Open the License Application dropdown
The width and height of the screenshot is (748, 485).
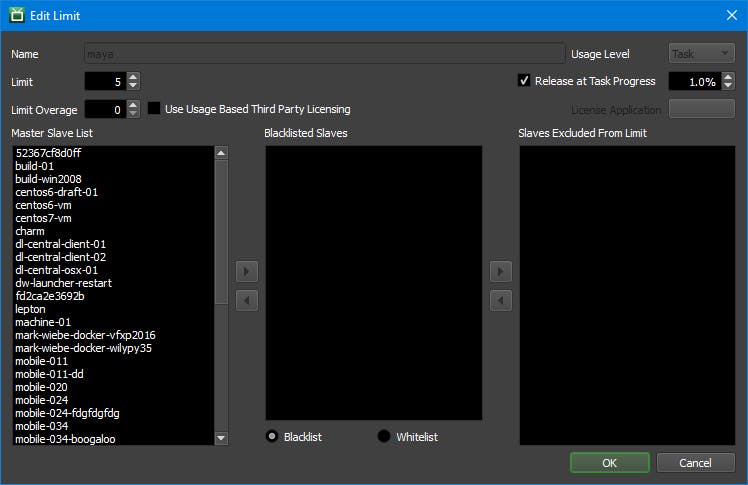[x=701, y=109]
